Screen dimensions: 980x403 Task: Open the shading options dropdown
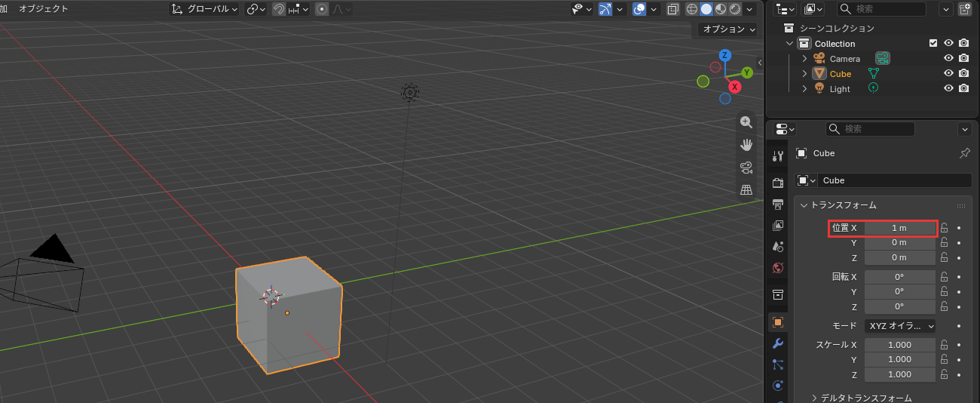point(750,9)
